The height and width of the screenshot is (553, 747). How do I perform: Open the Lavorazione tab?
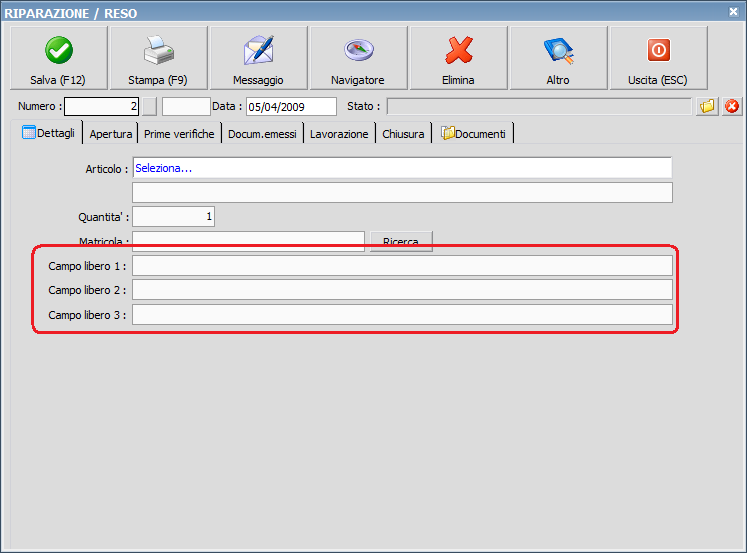339,134
